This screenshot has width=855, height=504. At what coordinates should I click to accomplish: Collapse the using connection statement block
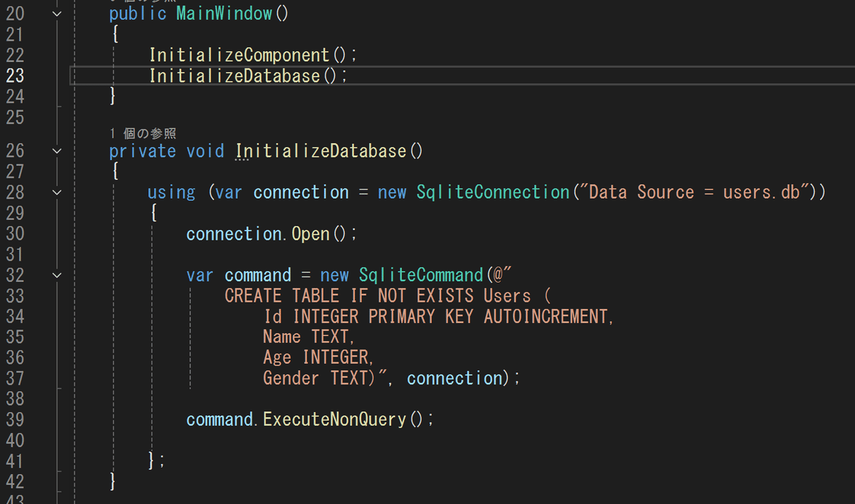tap(56, 191)
